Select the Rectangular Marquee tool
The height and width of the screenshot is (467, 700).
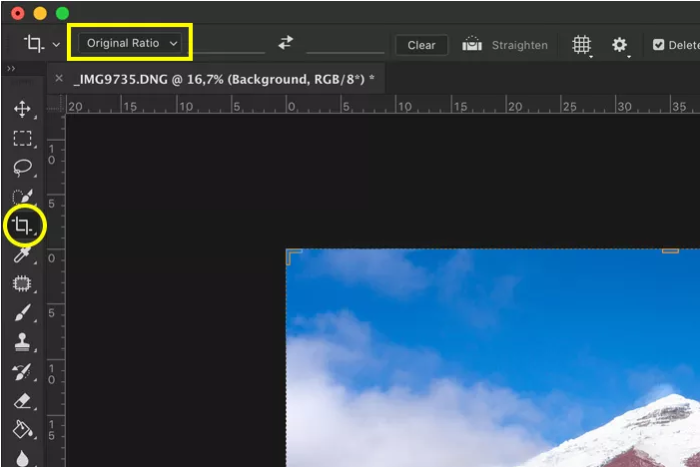(22, 138)
